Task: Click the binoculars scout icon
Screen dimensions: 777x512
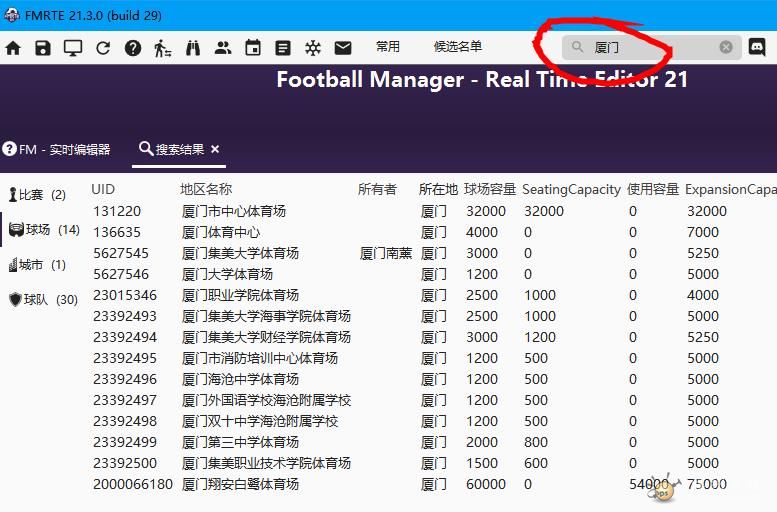Action: [x=193, y=48]
